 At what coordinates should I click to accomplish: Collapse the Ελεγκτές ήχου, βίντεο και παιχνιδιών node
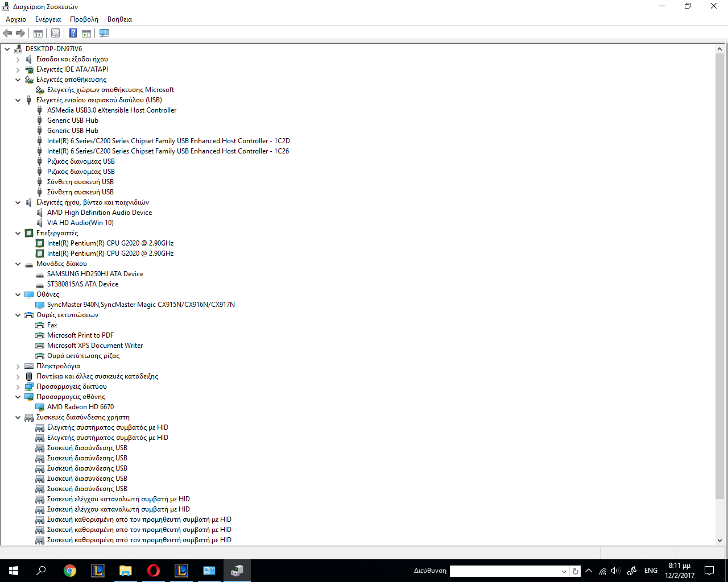click(x=18, y=202)
